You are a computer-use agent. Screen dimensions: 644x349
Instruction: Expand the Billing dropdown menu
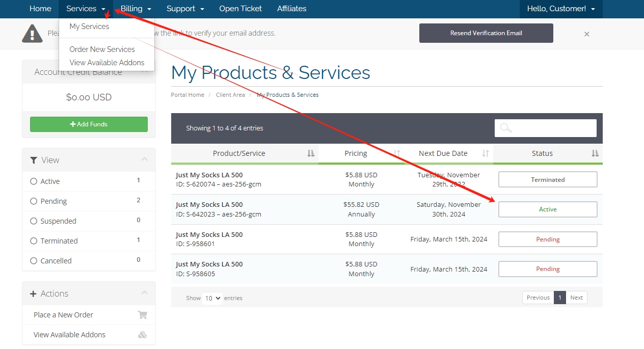(x=136, y=9)
